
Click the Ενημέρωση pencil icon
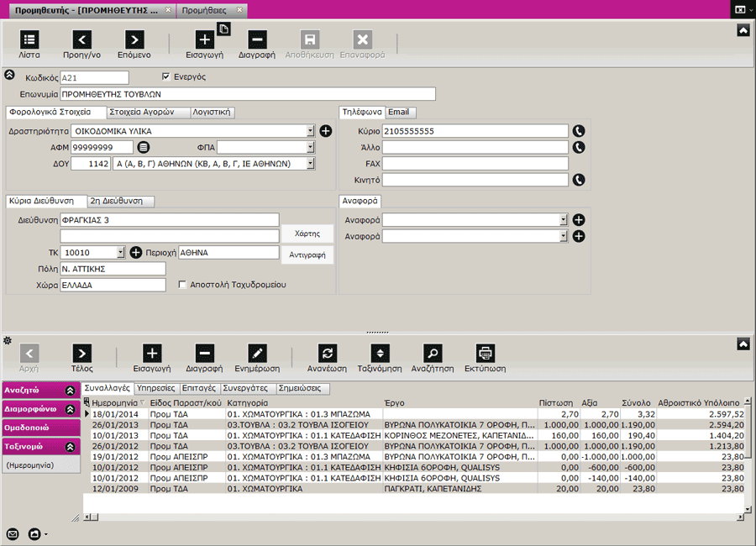tap(257, 354)
